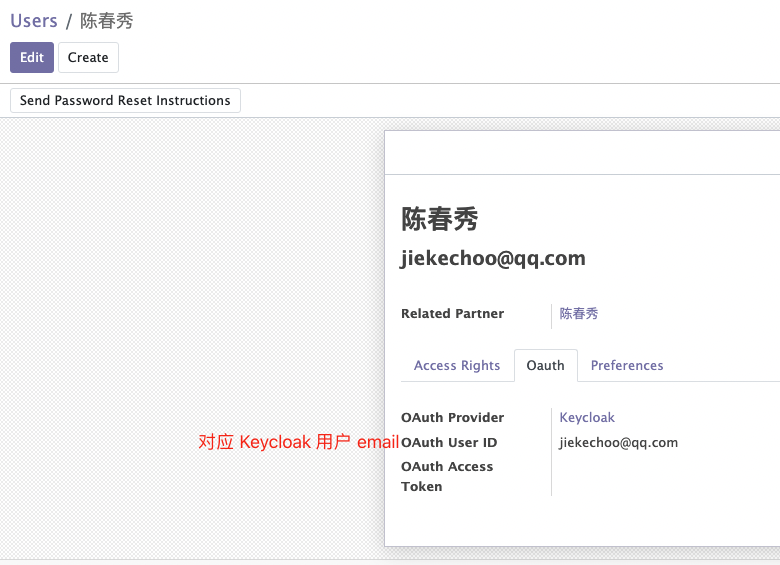Click the empty header bar above the user name

click(582, 153)
